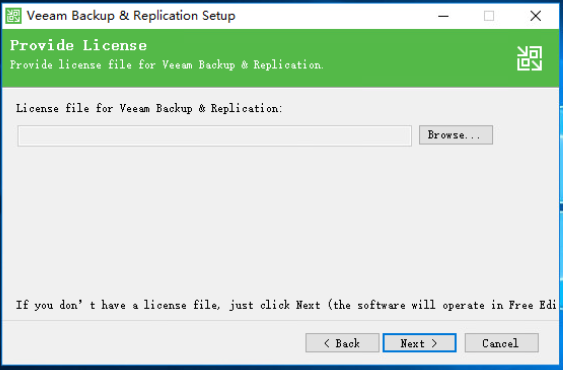Return to the previous step with Back
563x370 pixels.
[342, 343]
